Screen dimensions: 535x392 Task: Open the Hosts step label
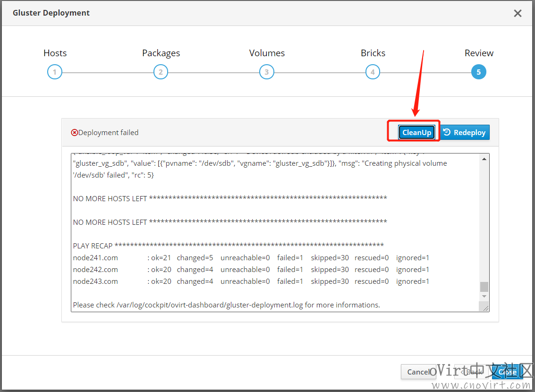(55, 53)
